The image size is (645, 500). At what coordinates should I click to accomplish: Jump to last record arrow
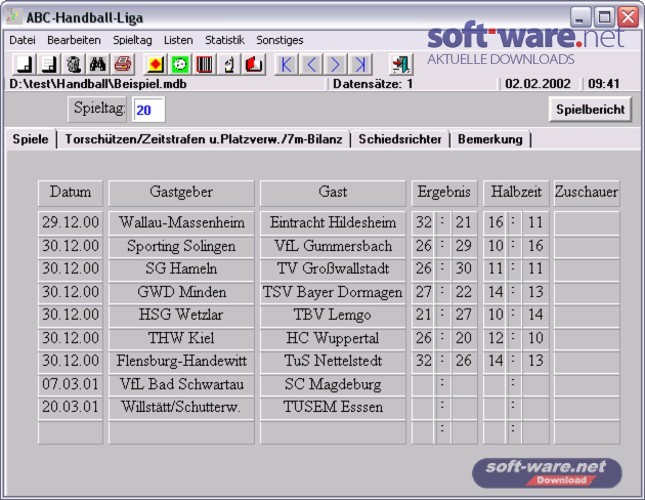[x=360, y=64]
